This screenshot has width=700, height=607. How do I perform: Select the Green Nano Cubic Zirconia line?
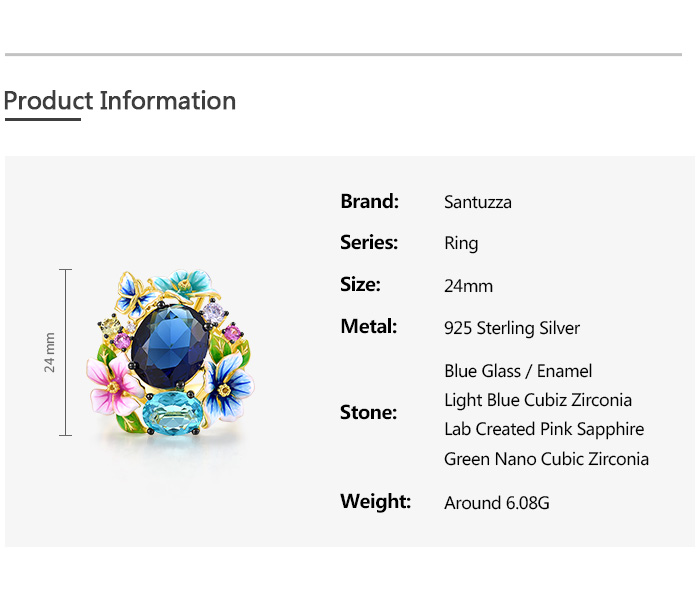(546, 459)
